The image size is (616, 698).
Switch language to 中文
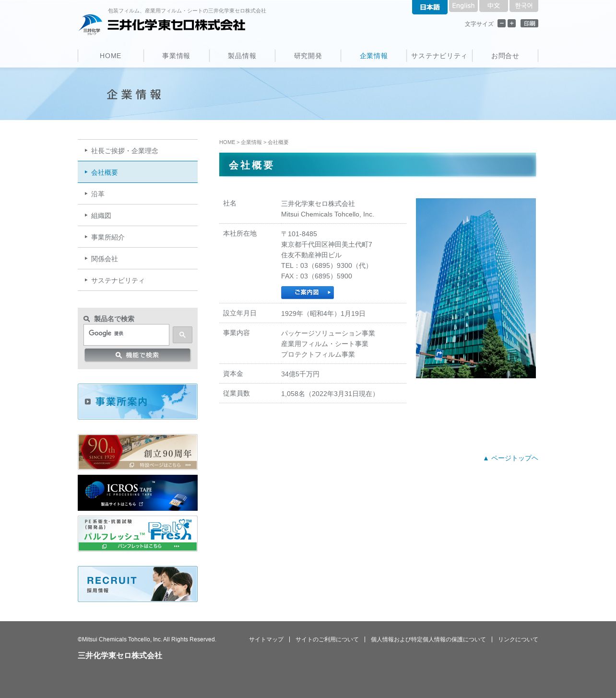494,6
